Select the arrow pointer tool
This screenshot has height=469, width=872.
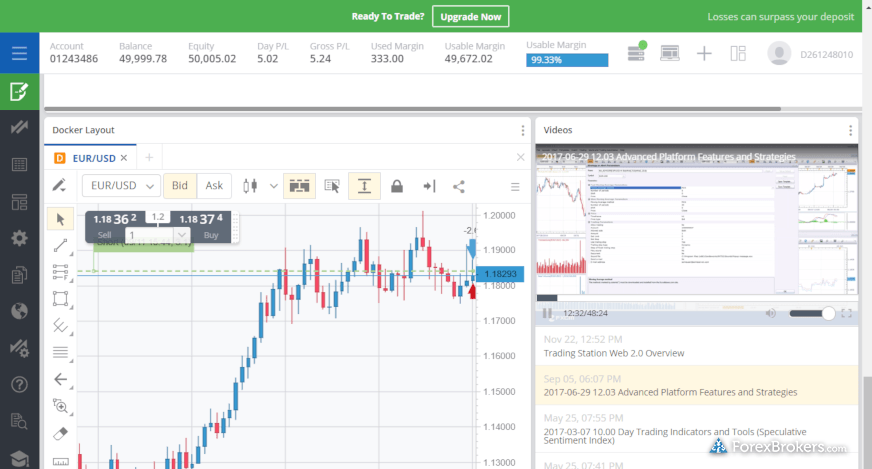[61, 219]
